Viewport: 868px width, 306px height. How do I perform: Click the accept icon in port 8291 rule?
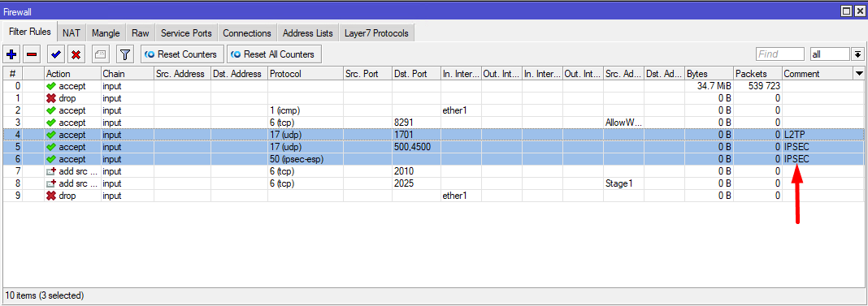coord(51,123)
